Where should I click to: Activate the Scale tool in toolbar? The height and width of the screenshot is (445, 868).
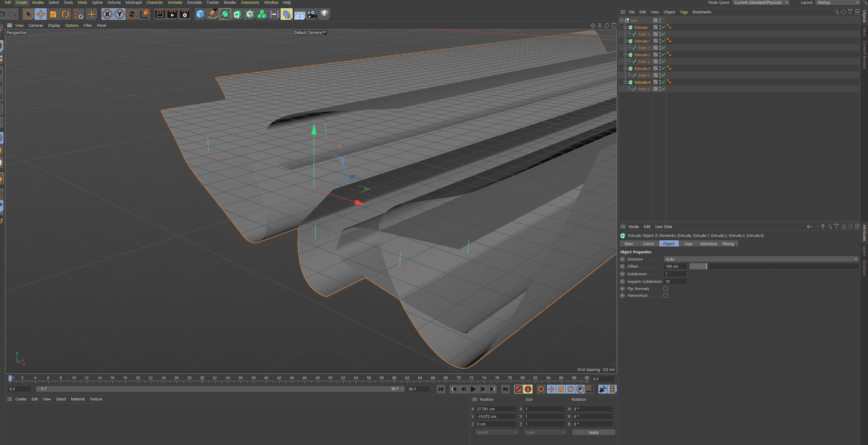53,14
